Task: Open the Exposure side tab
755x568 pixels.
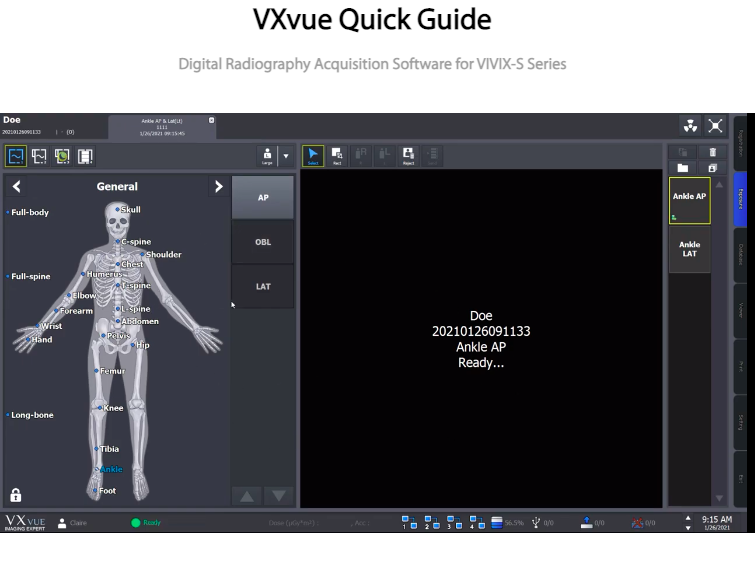Action: pyautogui.click(x=741, y=199)
